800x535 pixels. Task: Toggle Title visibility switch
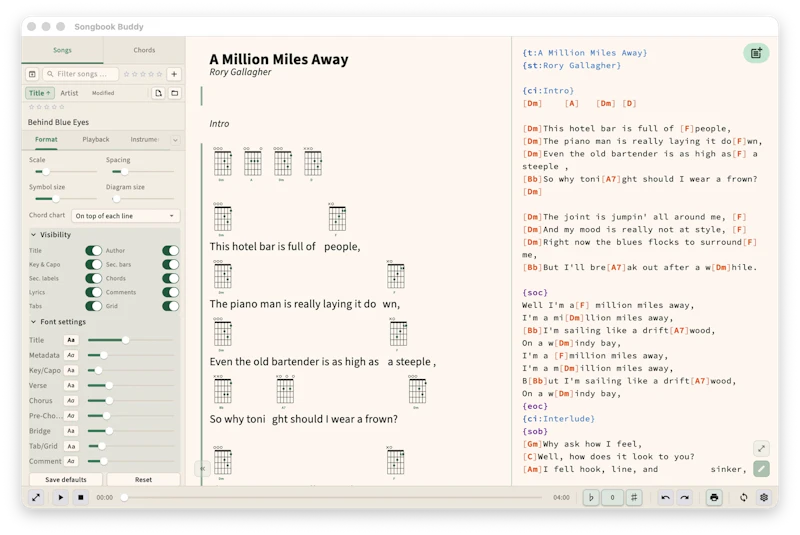[93, 250]
